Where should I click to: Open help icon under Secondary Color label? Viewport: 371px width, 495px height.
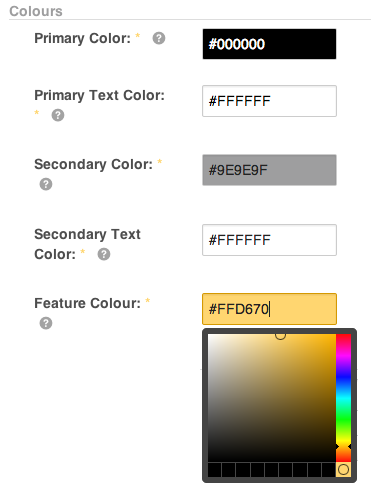point(46,184)
